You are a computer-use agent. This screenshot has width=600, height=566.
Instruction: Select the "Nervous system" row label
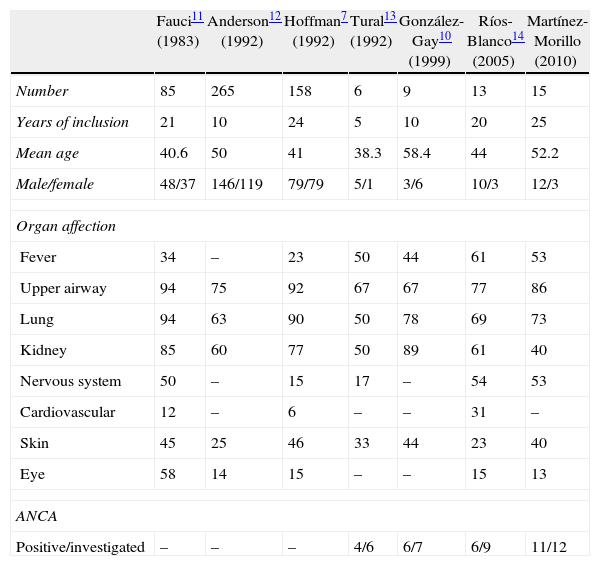tap(67, 381)
